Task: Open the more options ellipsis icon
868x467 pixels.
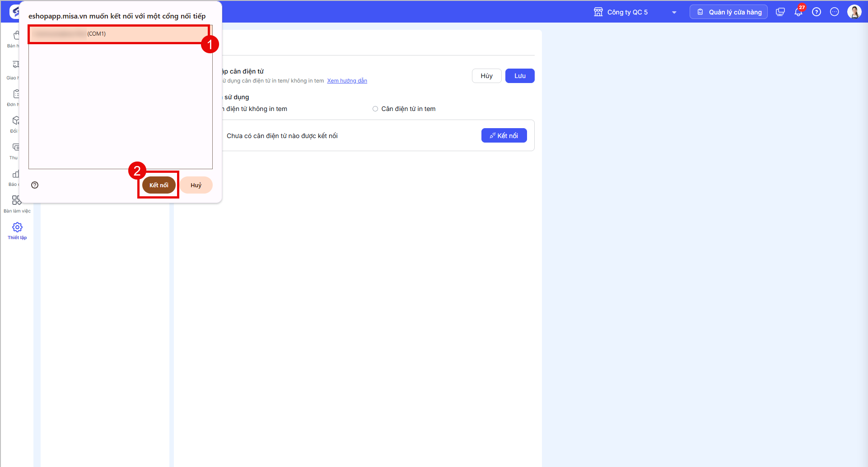Action: pyautogui.click(x=835, y=12)
